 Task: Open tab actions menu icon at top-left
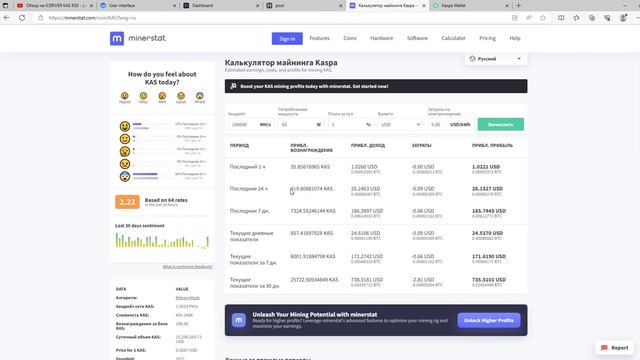(5, 6)
